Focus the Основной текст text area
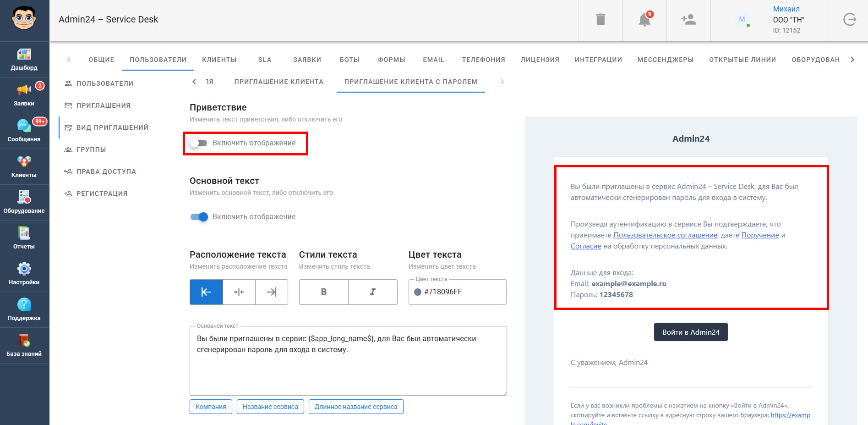Image resolution: width=868 pixels, height=425 pixels. tap(348, 361)
